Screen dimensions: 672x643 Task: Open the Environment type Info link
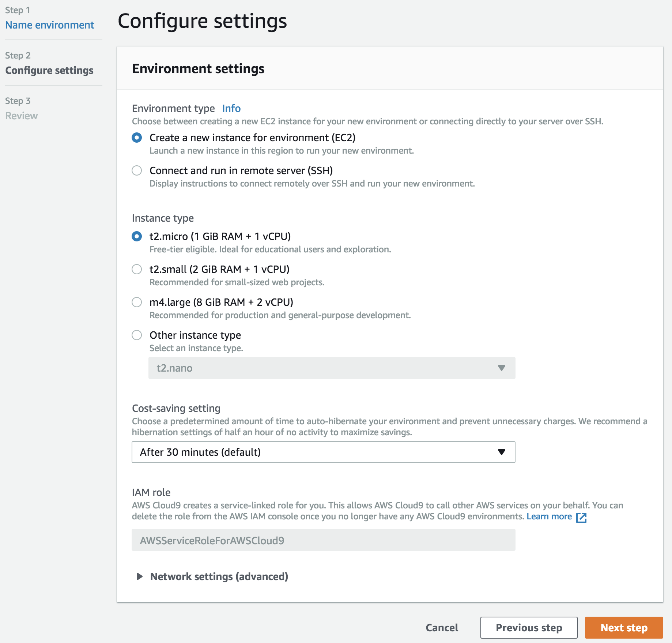click(x=231, y=108)
